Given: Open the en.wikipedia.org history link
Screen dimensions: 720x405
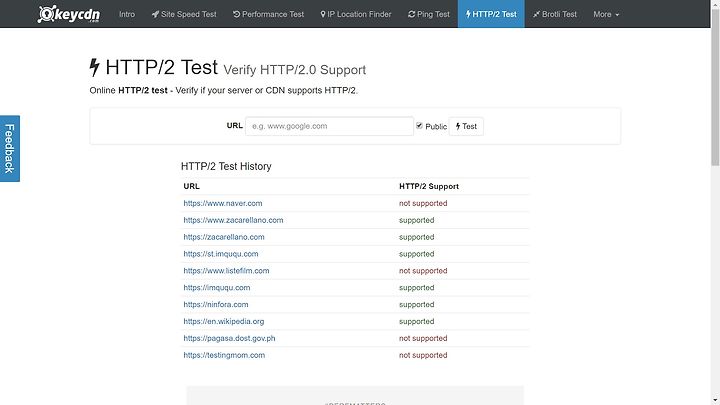Looking at the screenshot, I should [224, 321].
